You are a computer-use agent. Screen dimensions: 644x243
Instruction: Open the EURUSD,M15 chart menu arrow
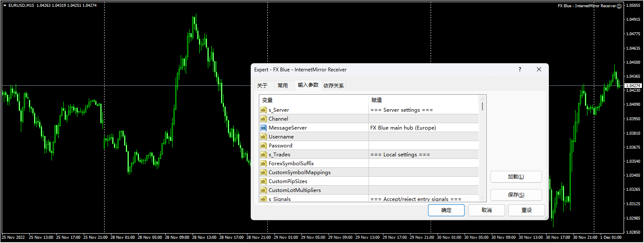(4, 6)
